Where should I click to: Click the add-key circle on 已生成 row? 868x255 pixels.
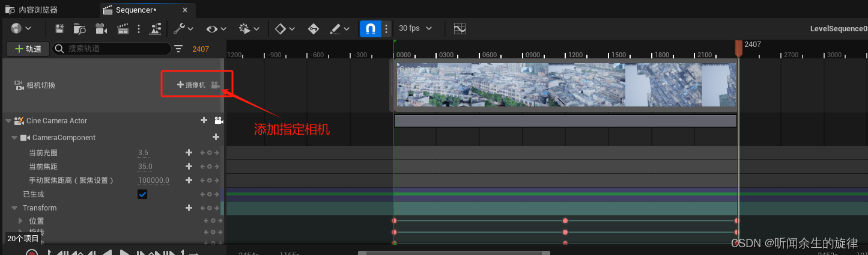coord(210,194)
